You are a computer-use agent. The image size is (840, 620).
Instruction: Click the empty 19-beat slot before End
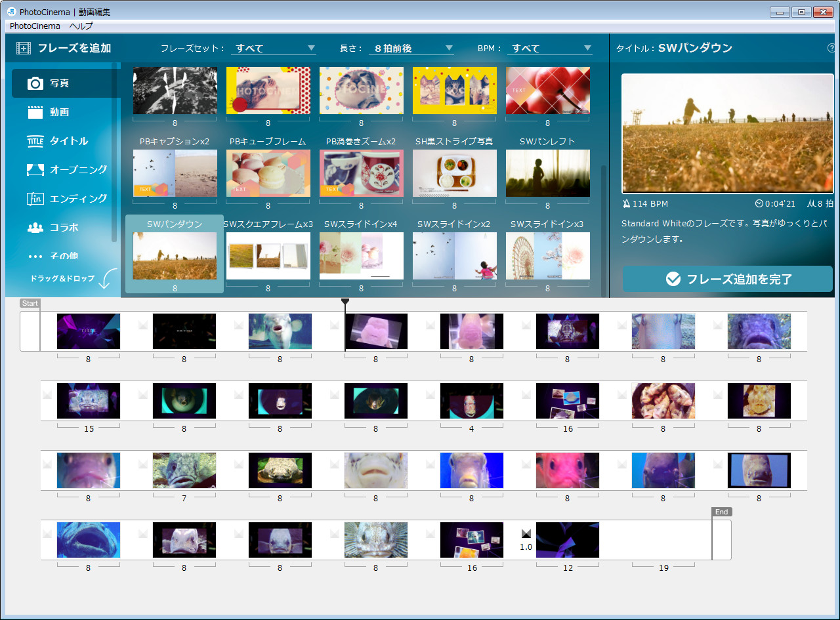coord(663,540)
